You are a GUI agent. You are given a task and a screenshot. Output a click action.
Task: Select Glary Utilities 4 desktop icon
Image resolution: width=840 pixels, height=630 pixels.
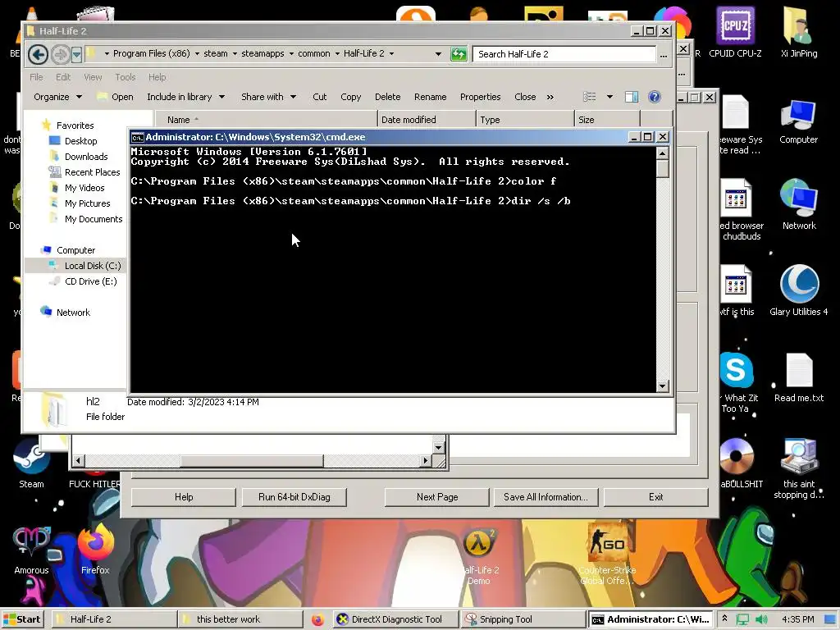(x=799, y=290)
